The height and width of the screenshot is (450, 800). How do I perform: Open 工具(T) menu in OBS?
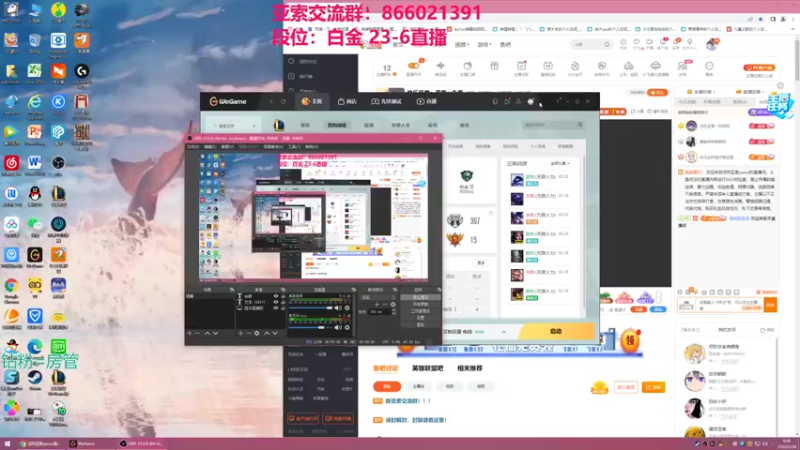point(294,146)
